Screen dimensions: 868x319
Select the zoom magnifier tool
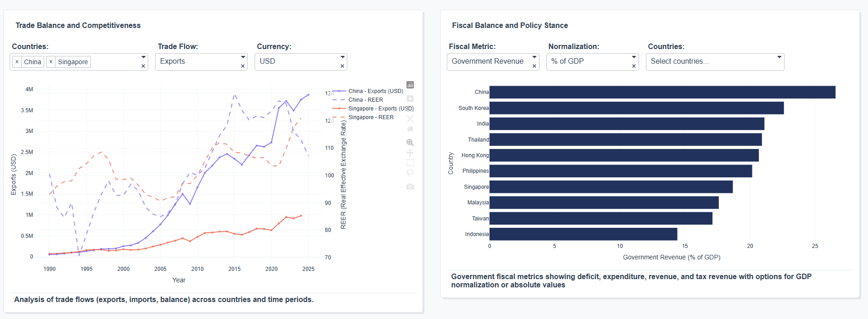(x=410, y=143)
